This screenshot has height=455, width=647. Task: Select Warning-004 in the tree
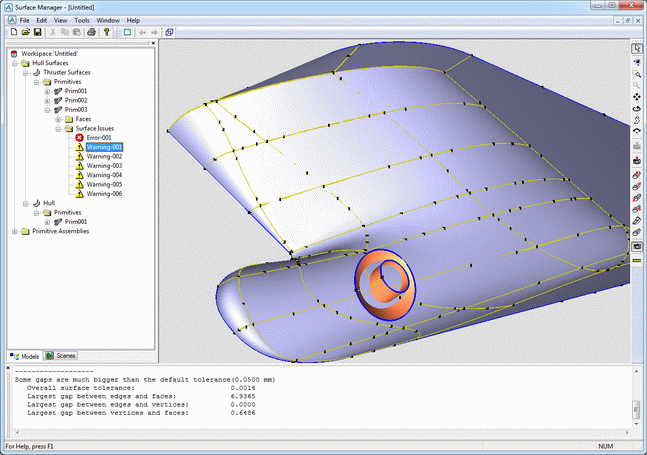click(x=103, y=175)
